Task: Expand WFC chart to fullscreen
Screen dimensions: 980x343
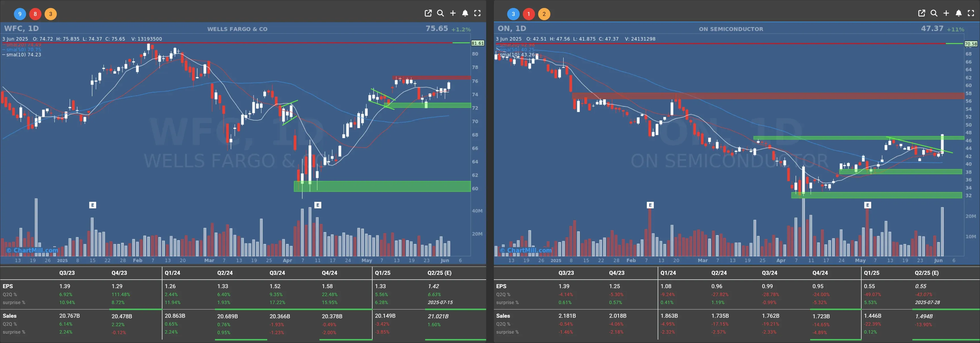Action: (477, 13)
